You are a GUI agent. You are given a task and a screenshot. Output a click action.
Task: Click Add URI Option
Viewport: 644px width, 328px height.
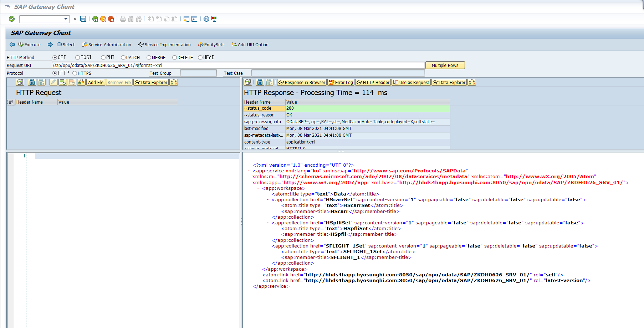(250, 45)
